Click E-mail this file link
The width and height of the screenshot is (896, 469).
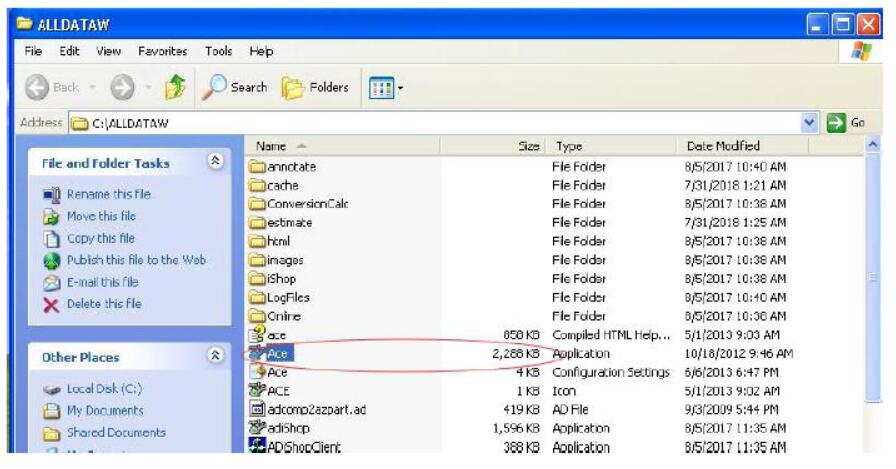pos(102,282)
